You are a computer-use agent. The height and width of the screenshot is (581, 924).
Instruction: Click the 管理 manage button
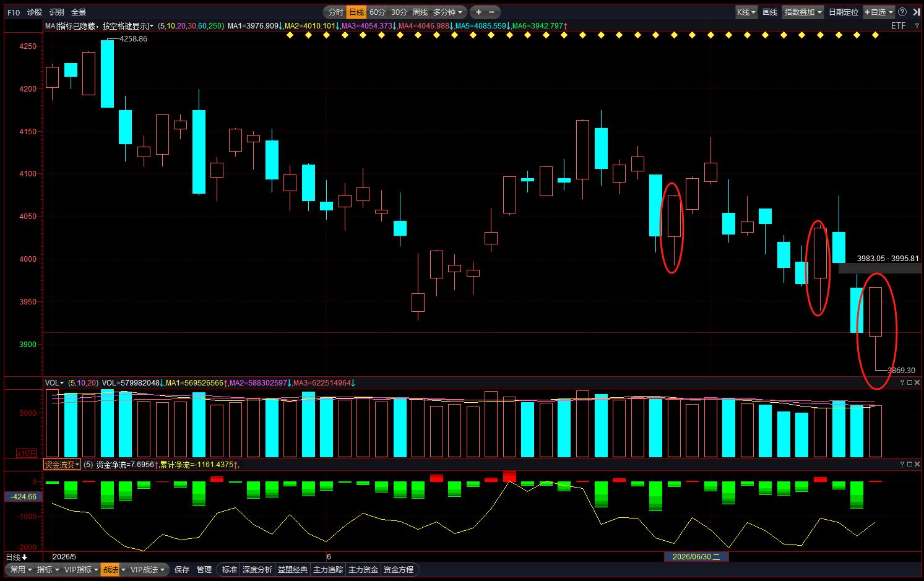pyautogui.click(x=204, y=569)
